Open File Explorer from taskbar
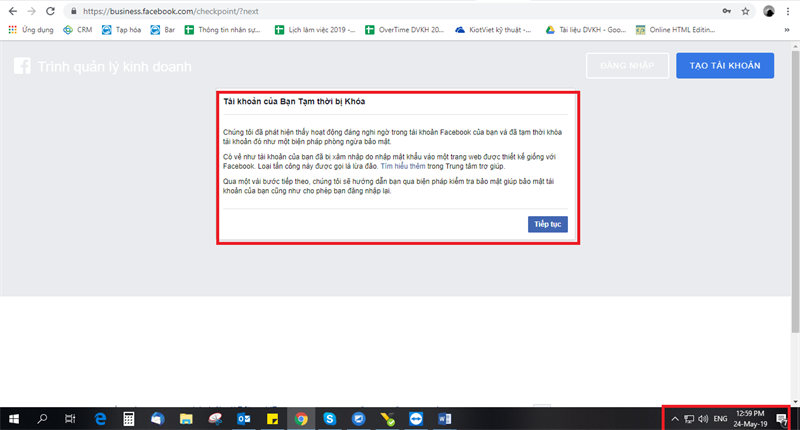Image resolution: width=800 pixels, height=430 pixels. pyautogui.click(x=186, y=419)
